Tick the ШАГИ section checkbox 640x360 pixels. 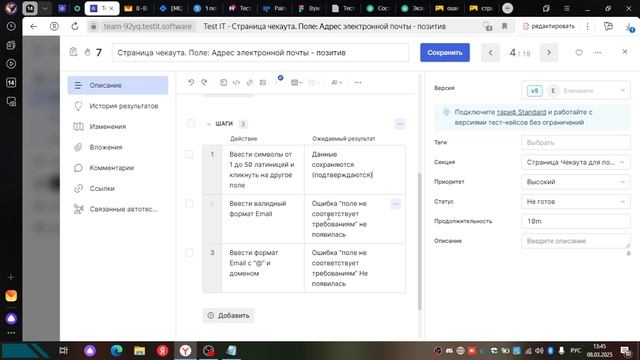(x=191, y=123)
